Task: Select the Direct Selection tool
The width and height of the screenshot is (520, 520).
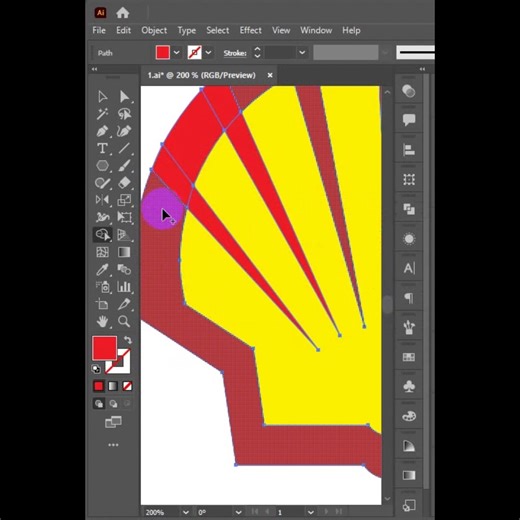Action: pos(124,97)
